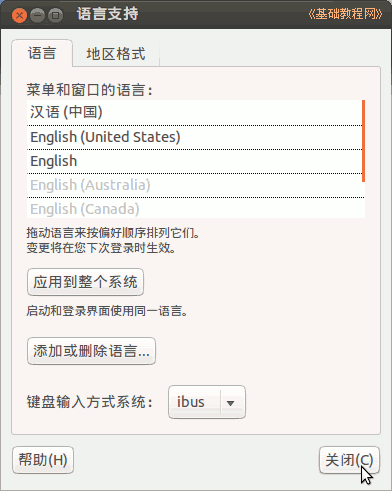The height and width of the screenshot is (491, 392).
Task: Click the 基础教程网 watermark link
Action: [345, 14]
